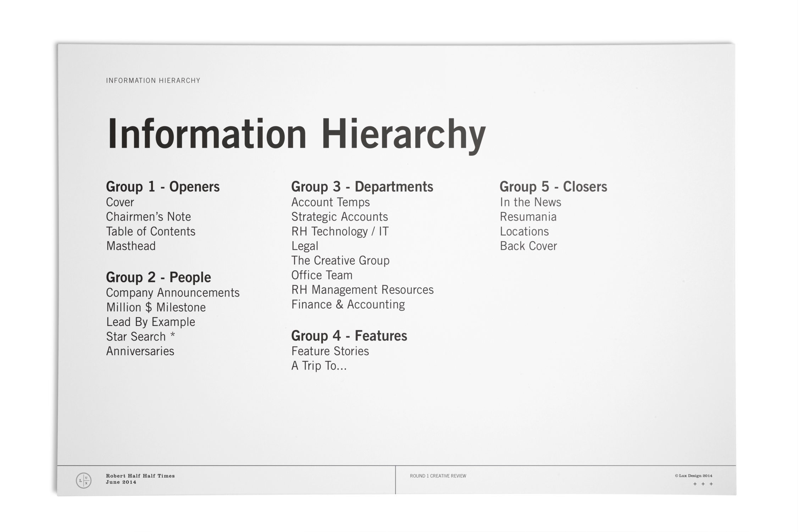Select the Group 4 - Features heading
The height and width of the screenshot is (532, 798).
click(349, 336)
